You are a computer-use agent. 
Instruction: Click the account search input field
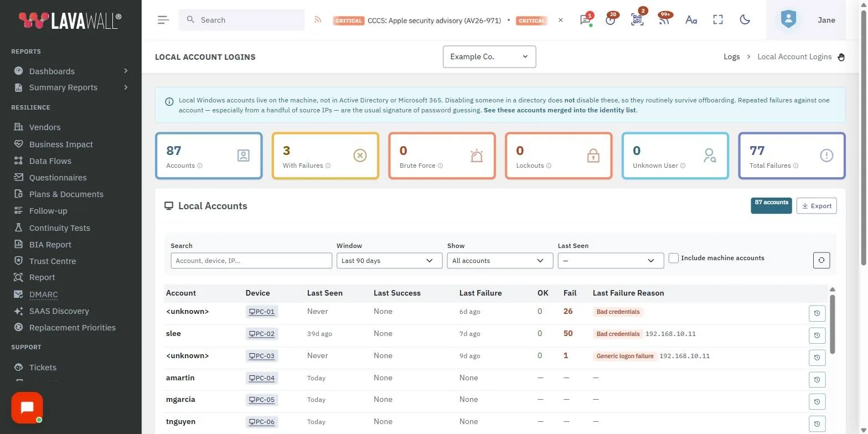coord(251,261)
